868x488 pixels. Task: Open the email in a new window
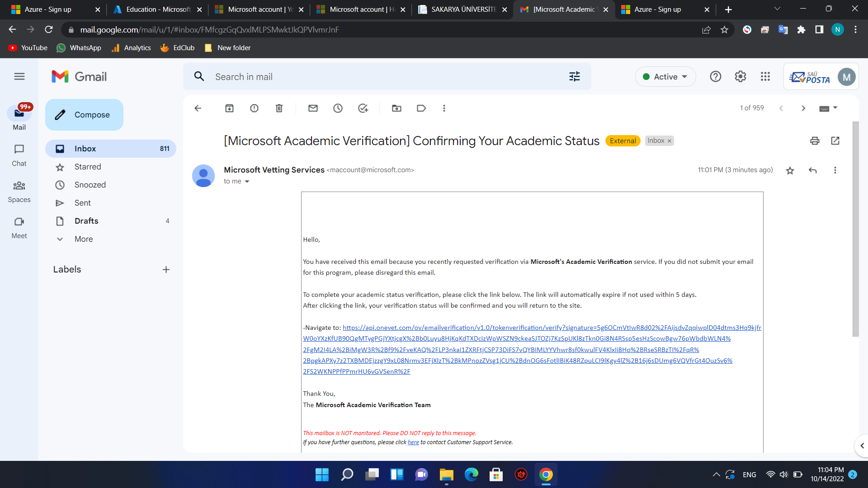coord(835,141)
